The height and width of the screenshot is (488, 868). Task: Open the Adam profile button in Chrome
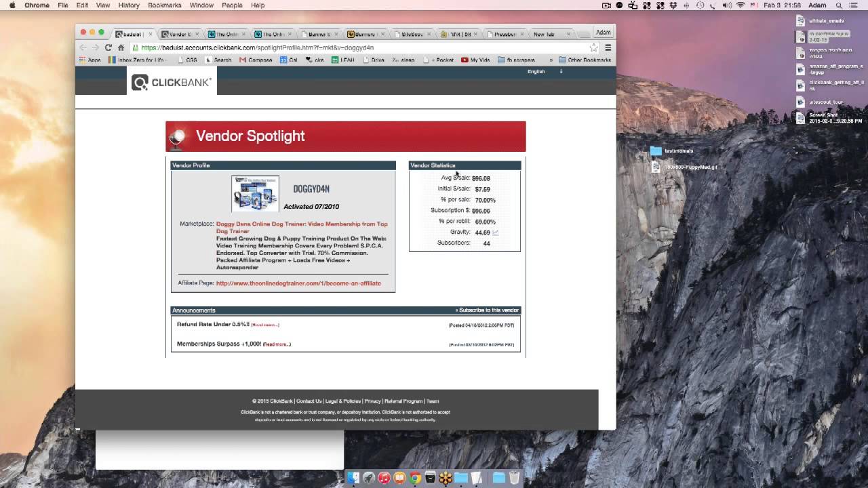point(603,33)
